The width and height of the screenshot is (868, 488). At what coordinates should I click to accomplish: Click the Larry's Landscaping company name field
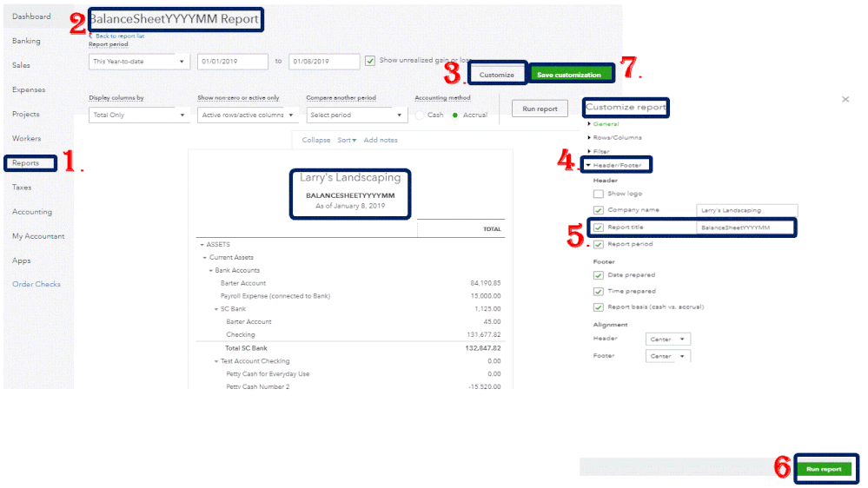(x=746, y=210)
